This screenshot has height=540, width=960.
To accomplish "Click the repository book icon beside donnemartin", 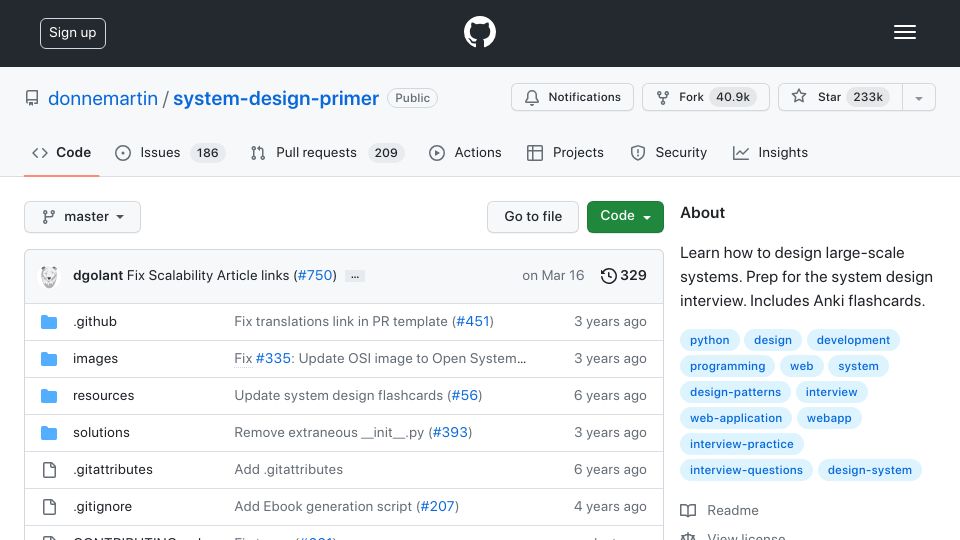I will pyautogui.click(x=32, y=98).
